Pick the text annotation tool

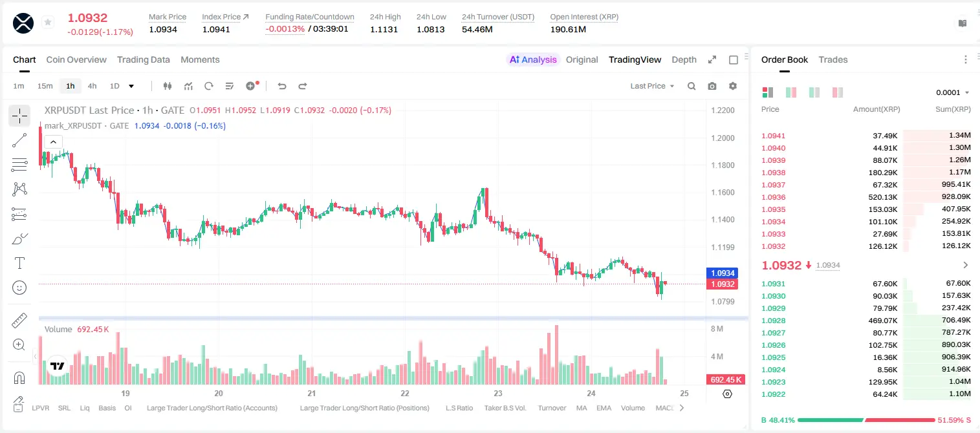pos(19,263)
